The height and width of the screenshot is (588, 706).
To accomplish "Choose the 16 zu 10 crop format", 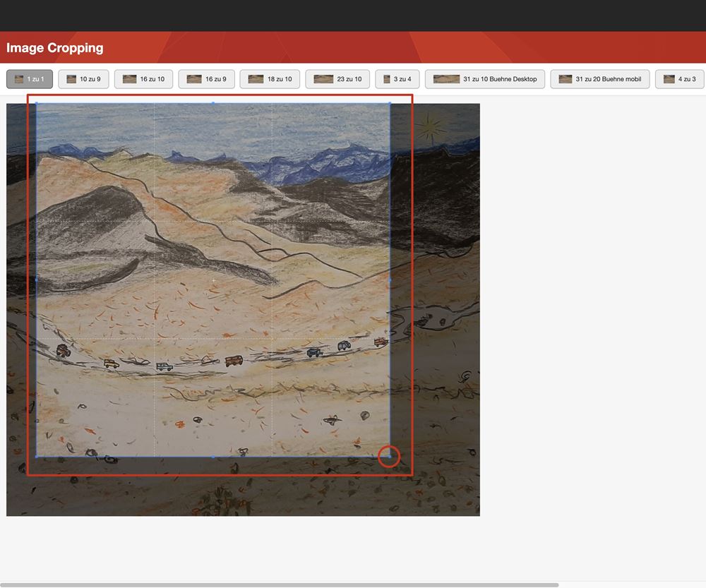I will tap(144, 79).
